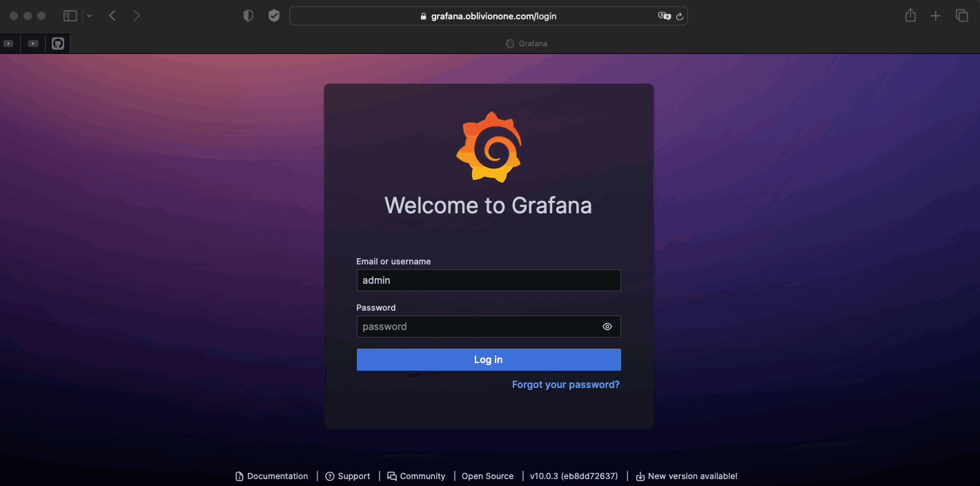Toggle the Safari sidebar icon

point(70,16)
